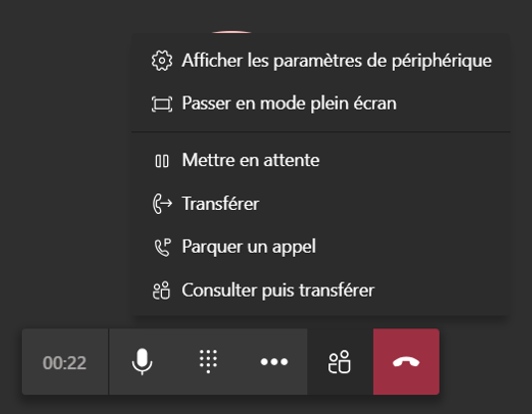Viewport: 532px width, 414px height.
Task: Click the pause icon for hold
Action: [162, 161]
